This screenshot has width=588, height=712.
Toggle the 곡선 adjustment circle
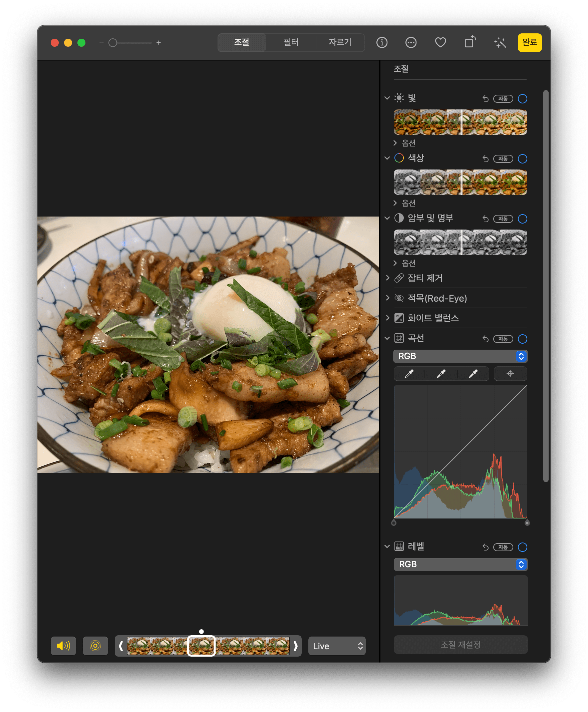[522, 339]
